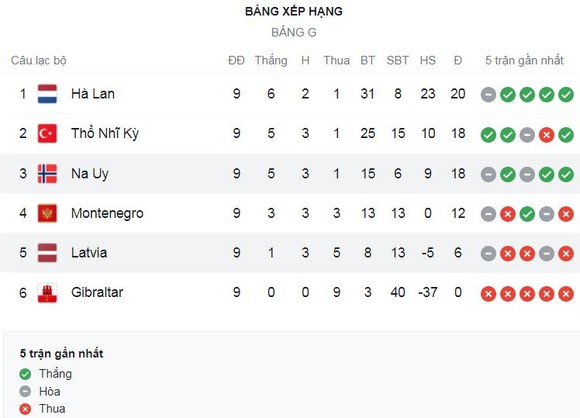
Task: Click Thổ Nhĩ Kỳ's red loss result icon
Action: tap(546, 135)
